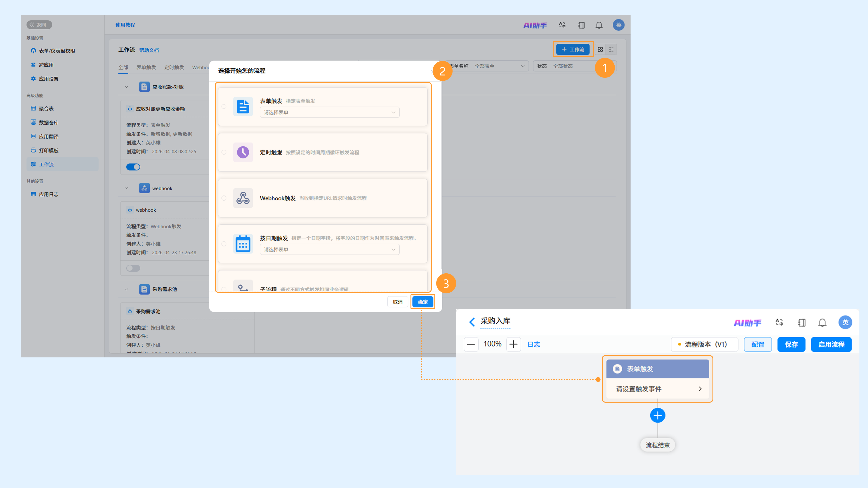Open the 帮助文档 link
Image resolution: width=868 pixels, height=488 pixels.
(149, 50)
